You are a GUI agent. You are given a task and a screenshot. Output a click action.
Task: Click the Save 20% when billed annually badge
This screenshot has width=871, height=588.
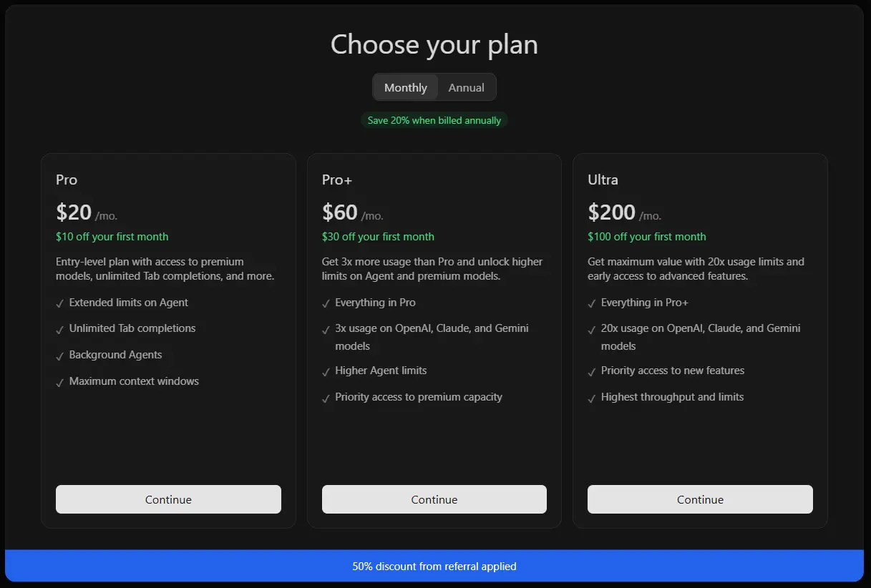point(434,120)
